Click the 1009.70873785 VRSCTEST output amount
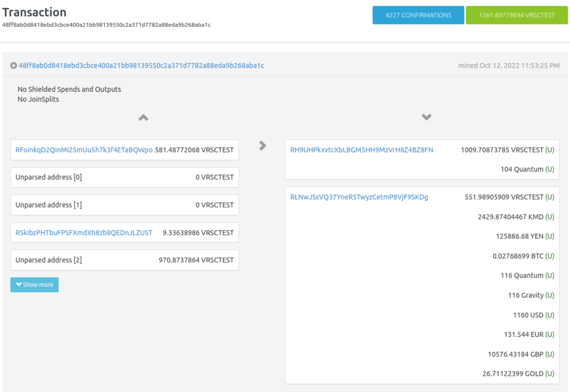 502,150
